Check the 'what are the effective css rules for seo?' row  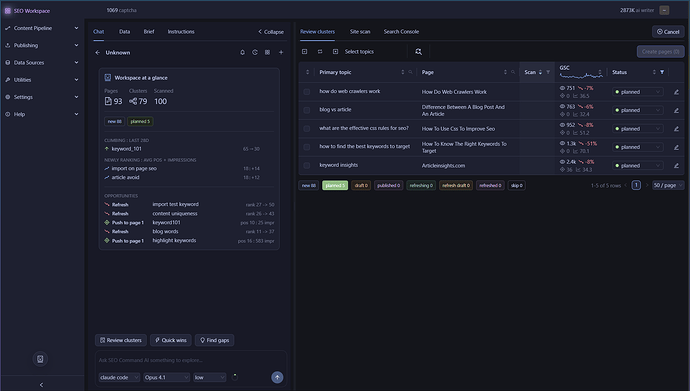pos(307,129)
